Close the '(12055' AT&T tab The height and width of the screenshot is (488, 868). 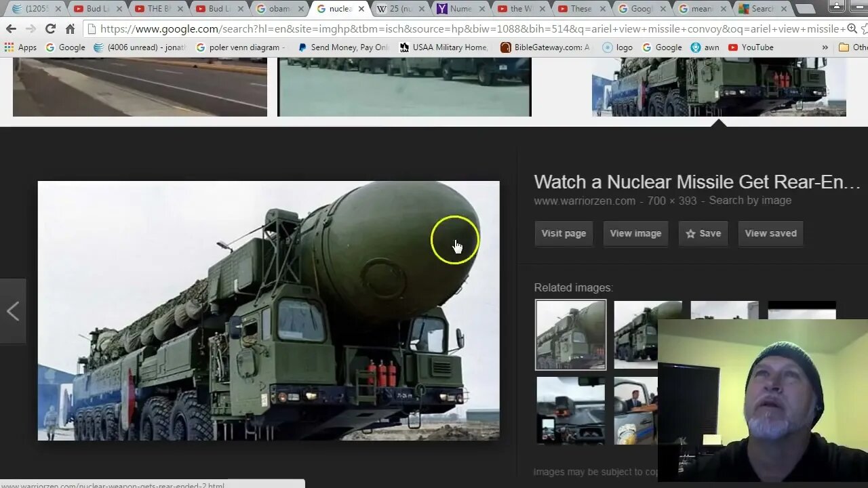(x=58, y=9)
